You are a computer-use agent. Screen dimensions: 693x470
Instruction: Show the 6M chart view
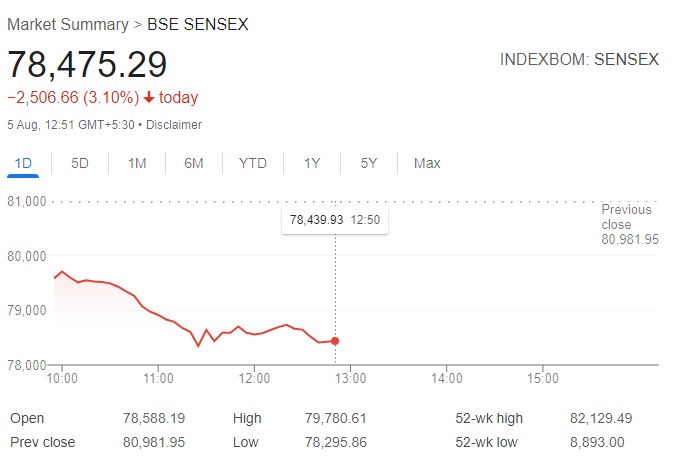pyautogui.click(x=194, y=163)
